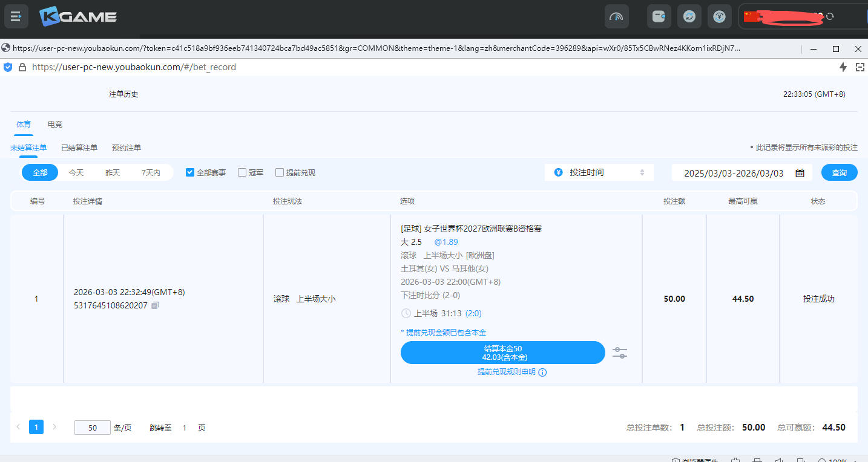Enable the 冠军 checkbox
Screen dimensions: 868x462
coord(242,172)
